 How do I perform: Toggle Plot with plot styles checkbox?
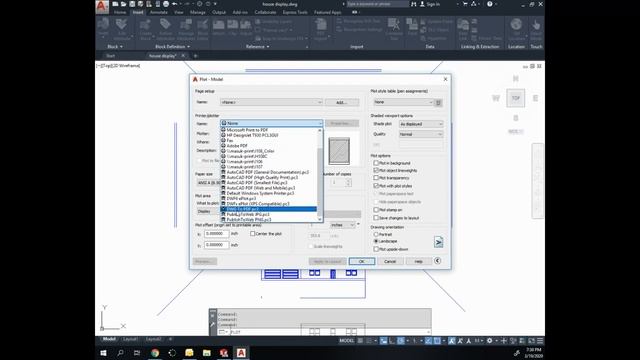(376, 186)
